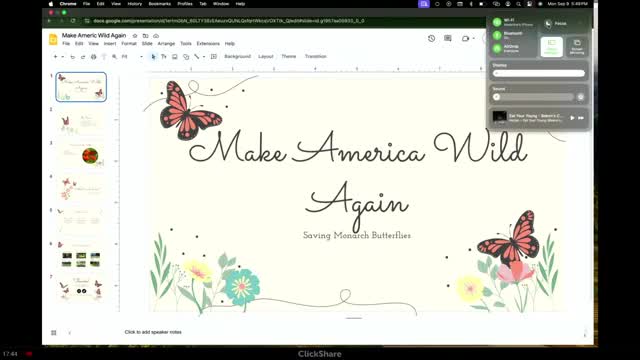Open the move-to-folder icon

point(145,36)
